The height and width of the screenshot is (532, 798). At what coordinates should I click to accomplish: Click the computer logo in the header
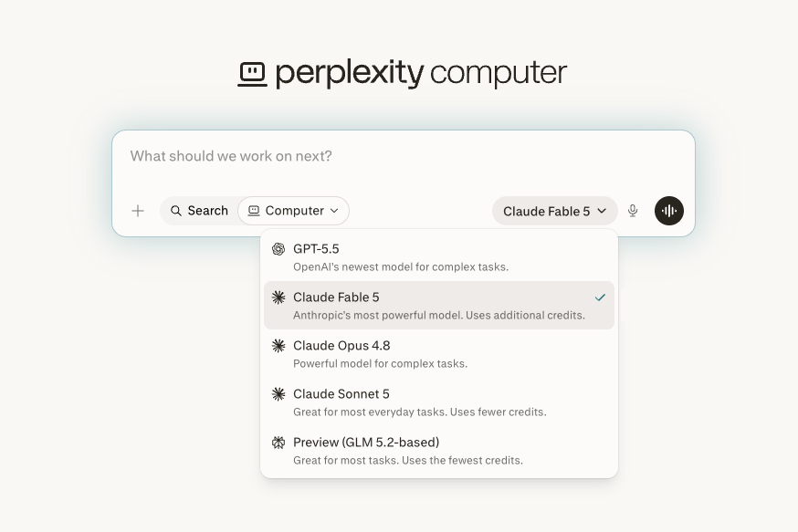tap(252, 74)
